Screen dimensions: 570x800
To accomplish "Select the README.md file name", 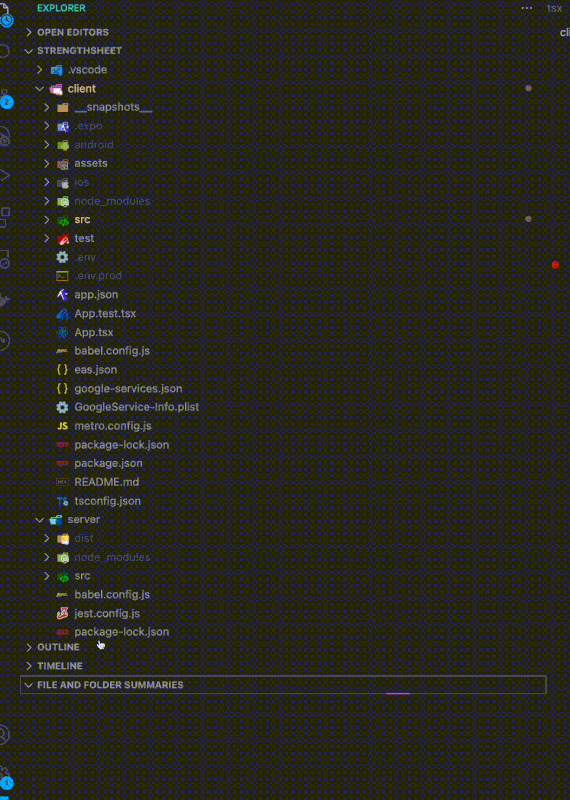I will pyautogui.click(x=107, y=482).
